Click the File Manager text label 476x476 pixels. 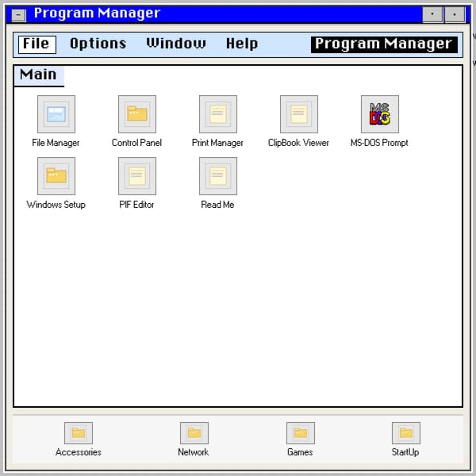click(56, 143)
